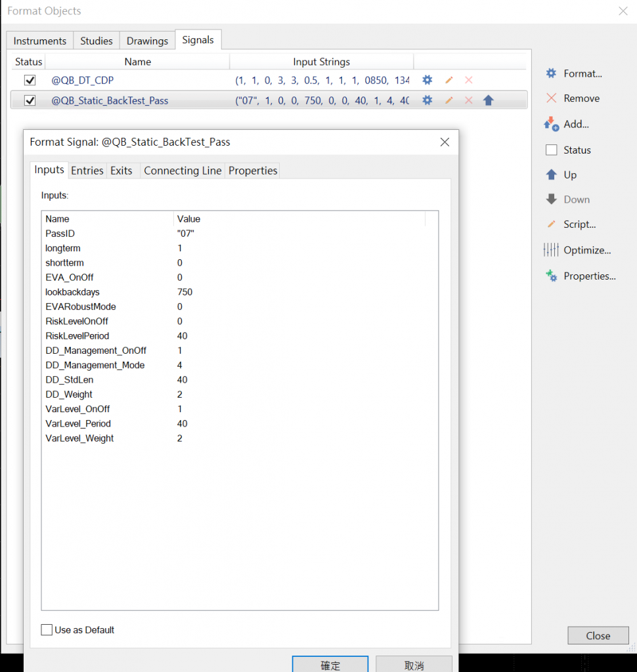Viewport: 637px width, 672px height.
Task: Click red X icon in @QB_DT_CDP row
Action: pos(469,80)
